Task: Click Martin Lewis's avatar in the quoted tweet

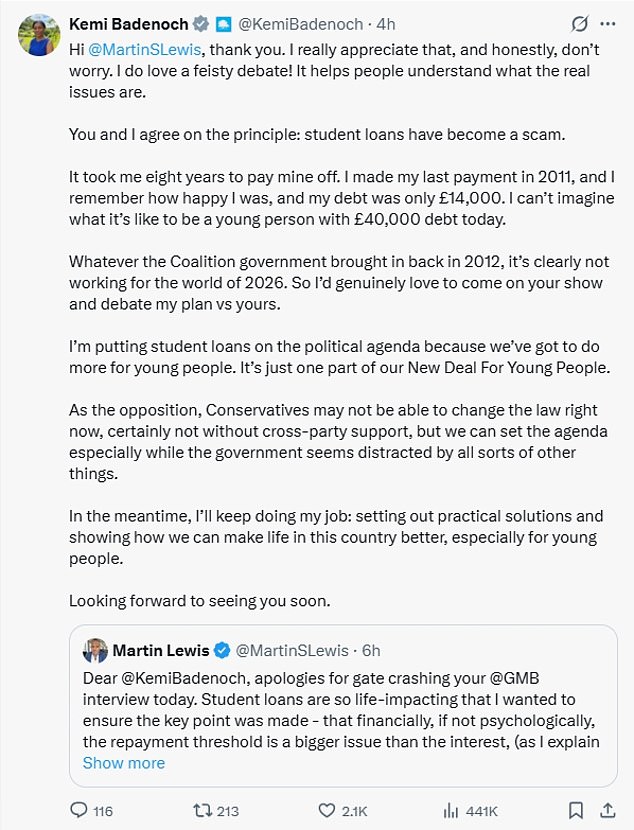Action: [x=95, y=650]
